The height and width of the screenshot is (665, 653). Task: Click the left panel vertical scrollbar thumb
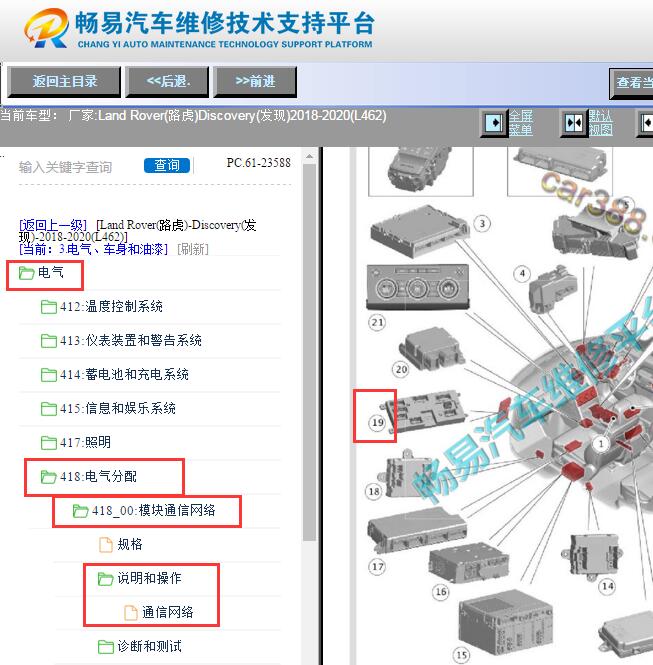[310, 352]
